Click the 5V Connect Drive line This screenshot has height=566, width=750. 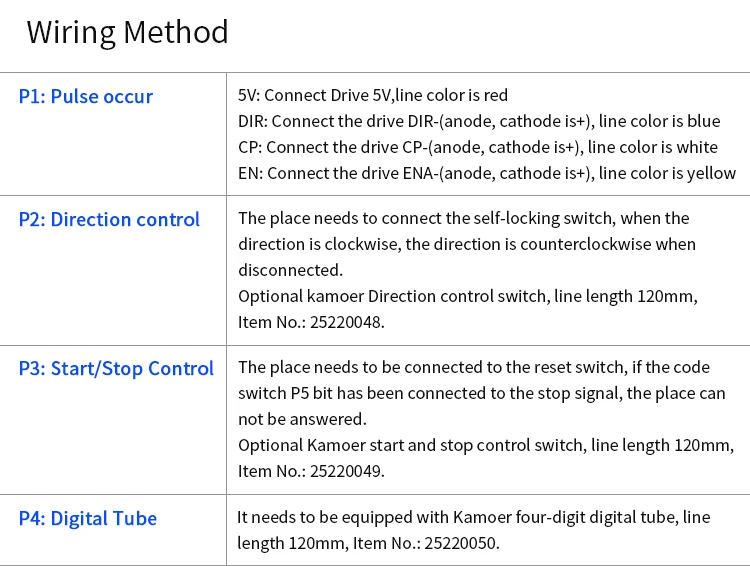[x=373, y=95]
